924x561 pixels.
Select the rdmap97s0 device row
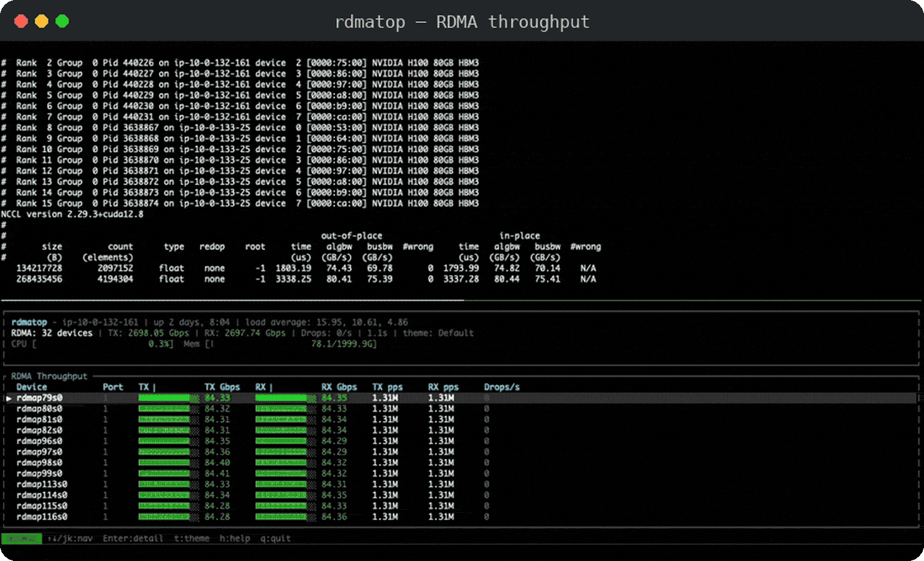click(461, 452)
